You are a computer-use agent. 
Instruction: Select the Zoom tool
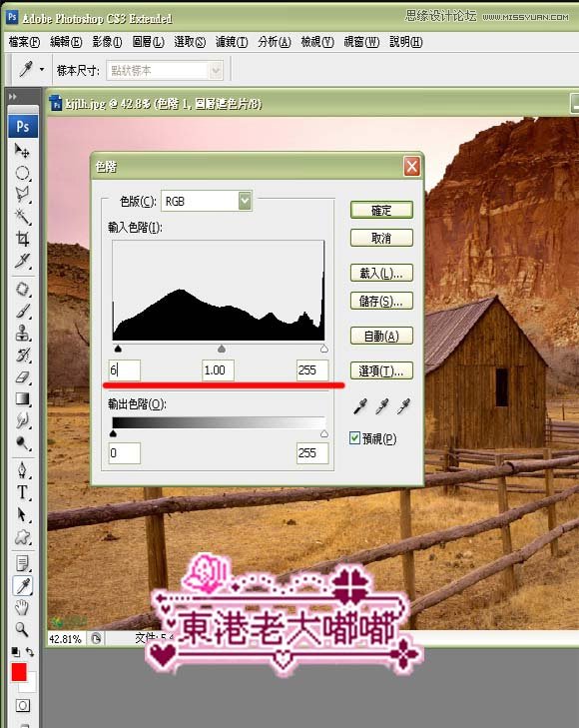[22, 630]
